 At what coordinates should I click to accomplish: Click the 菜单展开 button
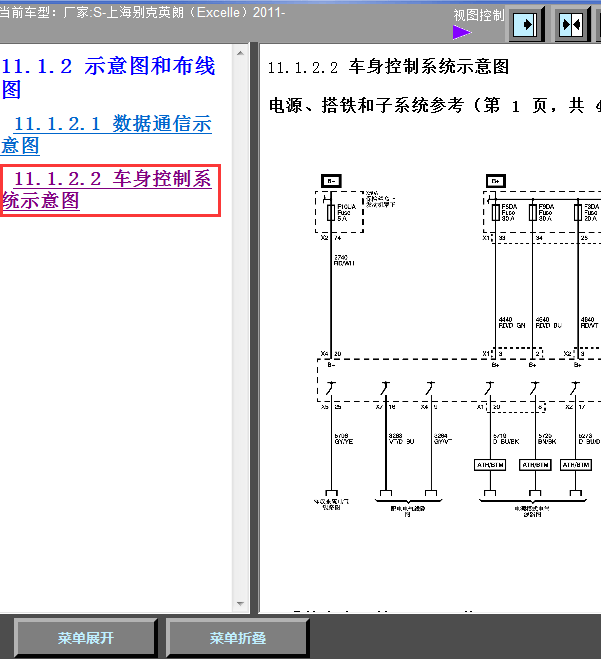coord(86,638)
